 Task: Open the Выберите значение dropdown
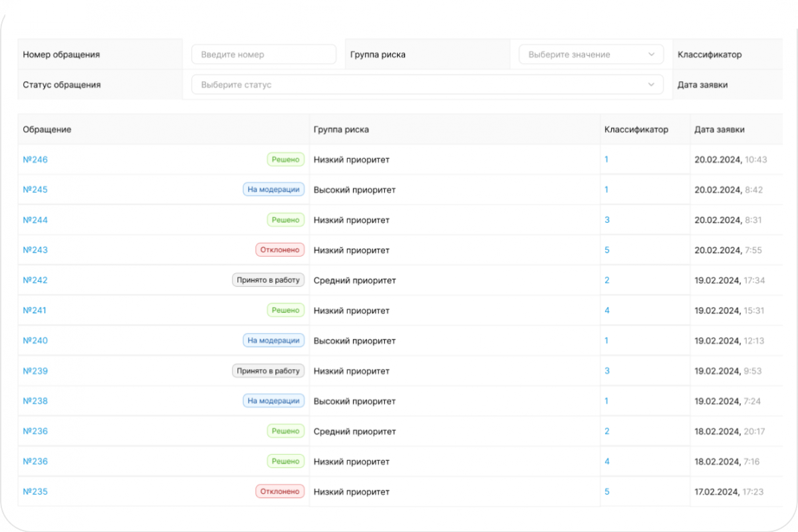[x=590, y=54]
